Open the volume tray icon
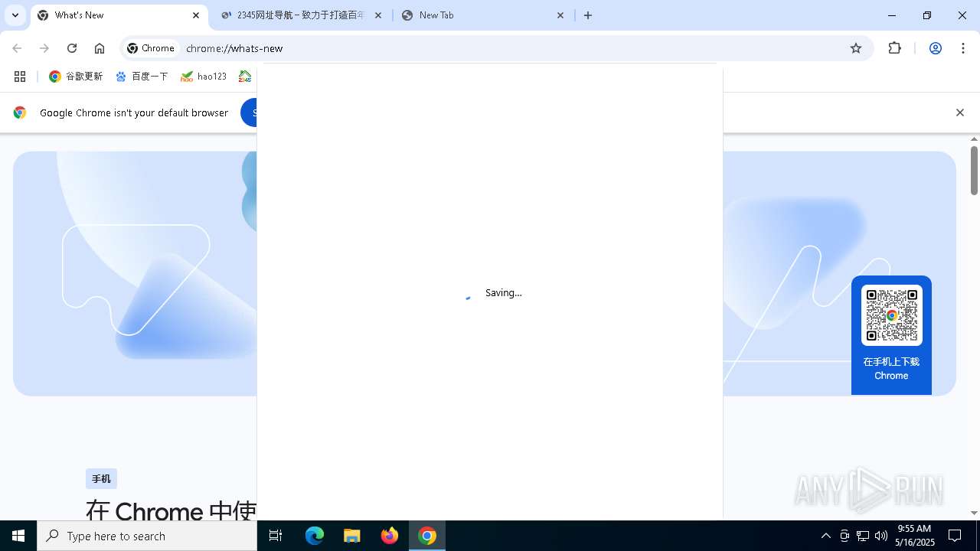 (880, 536)
